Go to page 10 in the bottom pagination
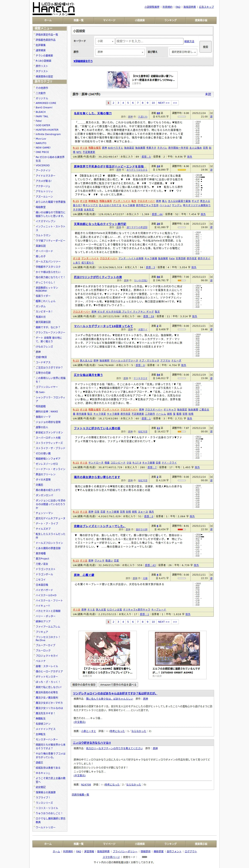 click(x=153, y=622)
